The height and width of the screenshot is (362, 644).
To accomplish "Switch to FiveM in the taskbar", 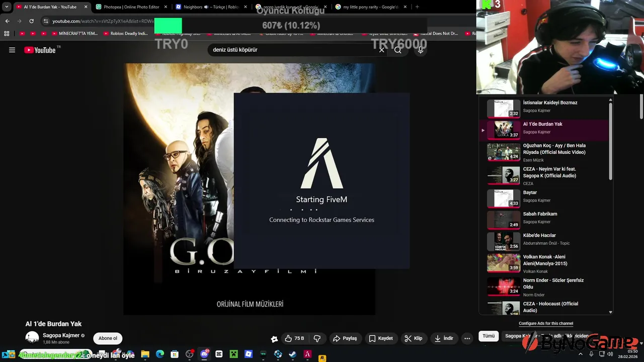I will 307,354.
